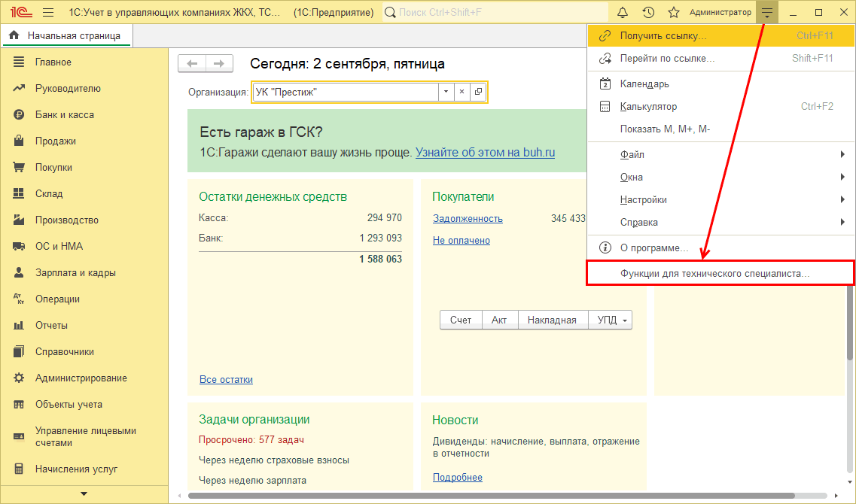856x504 pixels.
Task: Click the chain icon beside Получить ссылку
Action: pyautogui.click(x=605, y=36)
